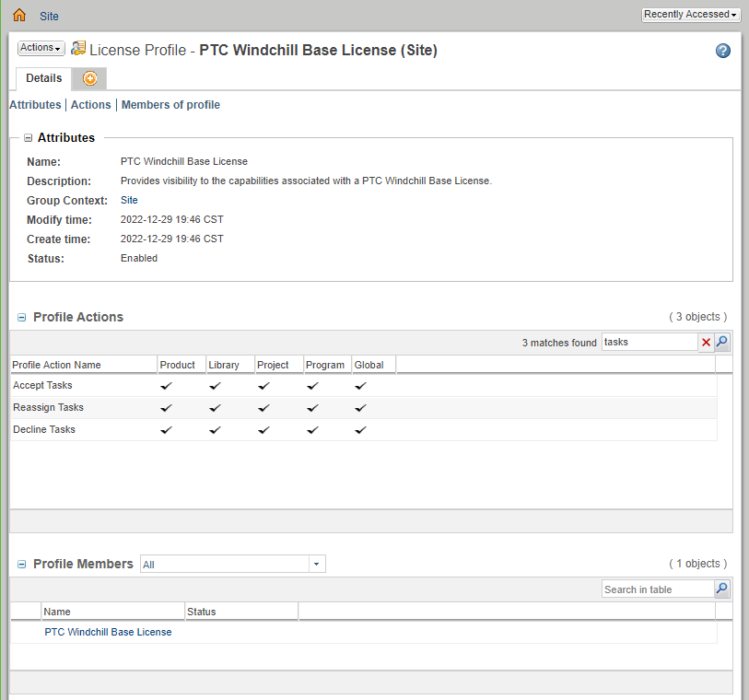Click the Home icon beside Site
Viewport: 749px width, 700px height.
point(19,15)
